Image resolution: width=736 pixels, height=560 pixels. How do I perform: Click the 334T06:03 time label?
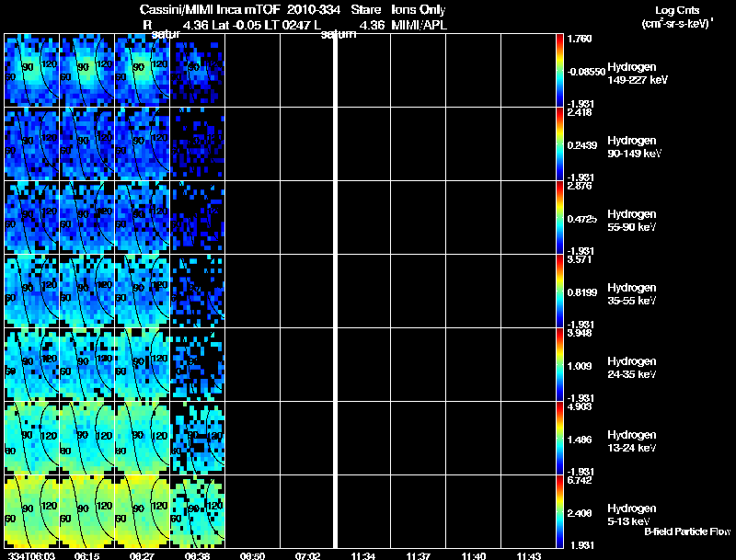(x=28, y=555)
